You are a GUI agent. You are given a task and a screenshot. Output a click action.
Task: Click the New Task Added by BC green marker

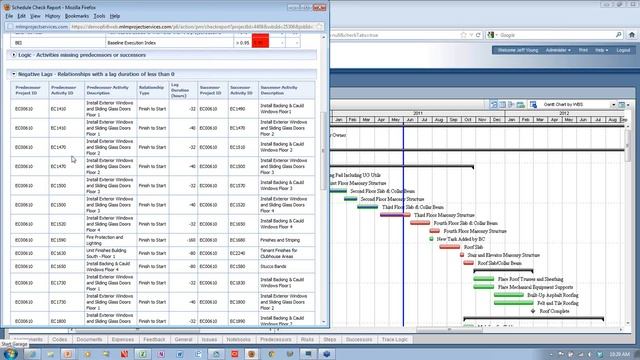[x=431, y=239]
